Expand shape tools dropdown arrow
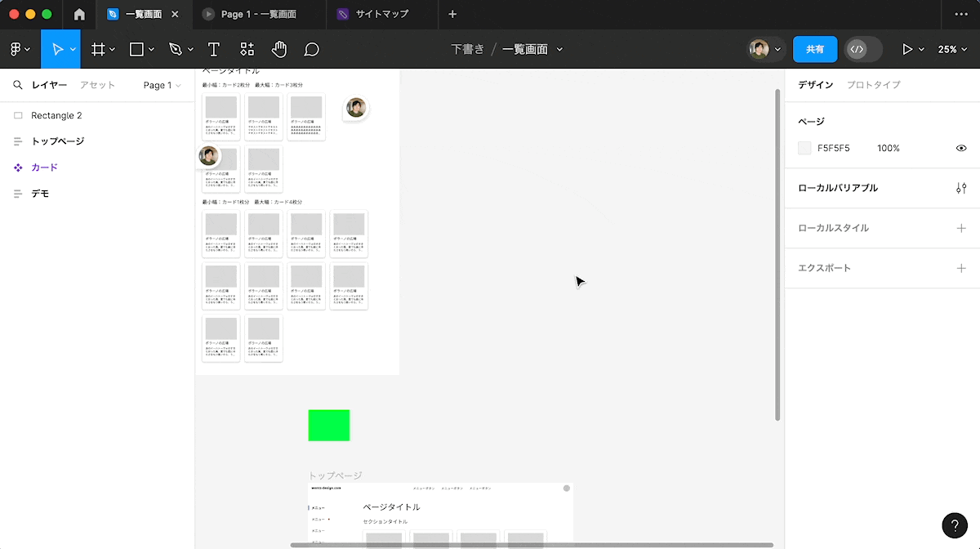The height and width of the screenshot is (549, 980). (x=151, y=49)
